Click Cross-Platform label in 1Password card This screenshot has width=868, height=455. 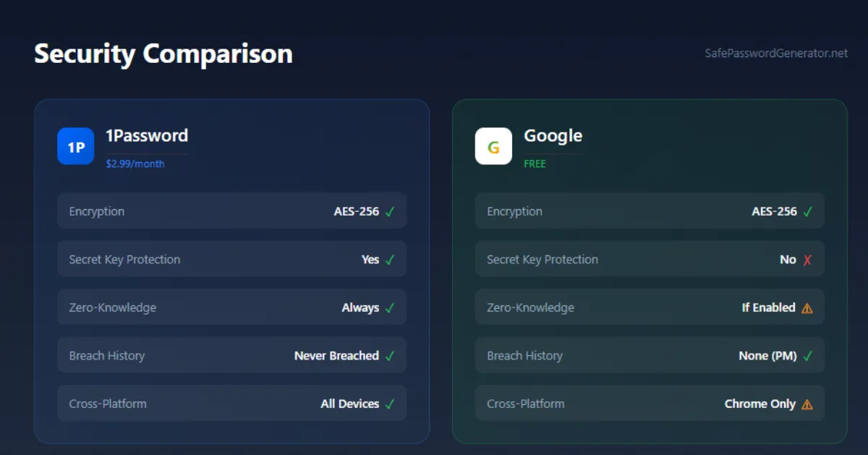[x=108, y=404]
